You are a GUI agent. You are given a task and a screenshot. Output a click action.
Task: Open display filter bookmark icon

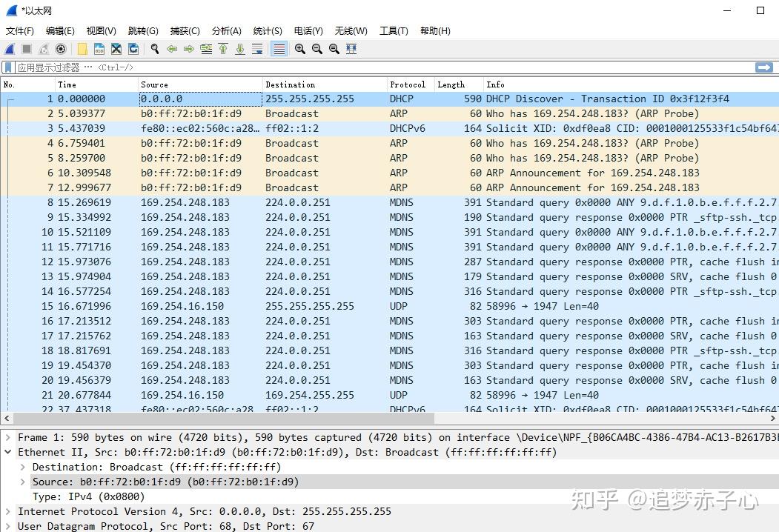(8, 67)
